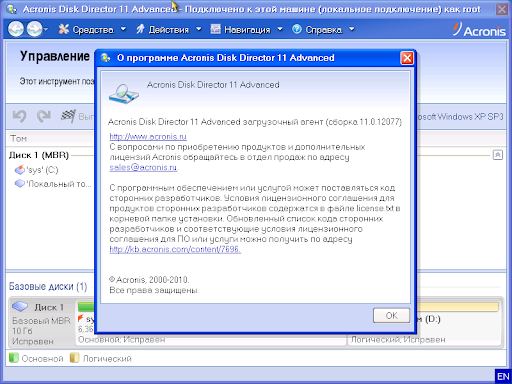
Task: Close the About dialog with the red X
Action: click(x=407, y=58)
